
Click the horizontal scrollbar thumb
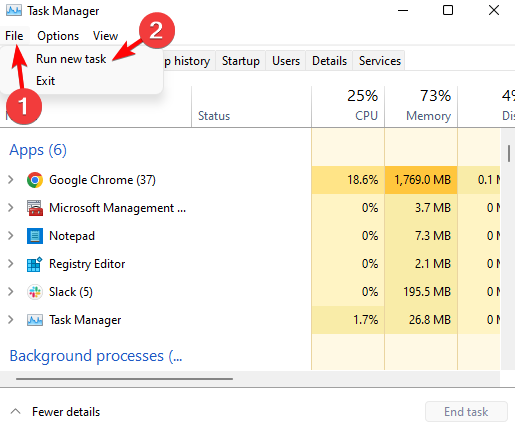coord(124,379)
